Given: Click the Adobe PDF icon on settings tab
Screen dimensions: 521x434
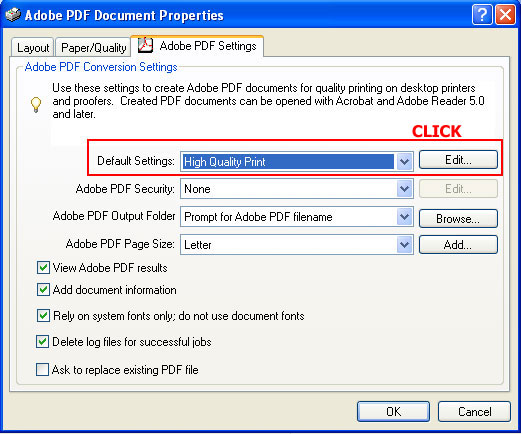Looking at the screenshot, I should [145, 45].
